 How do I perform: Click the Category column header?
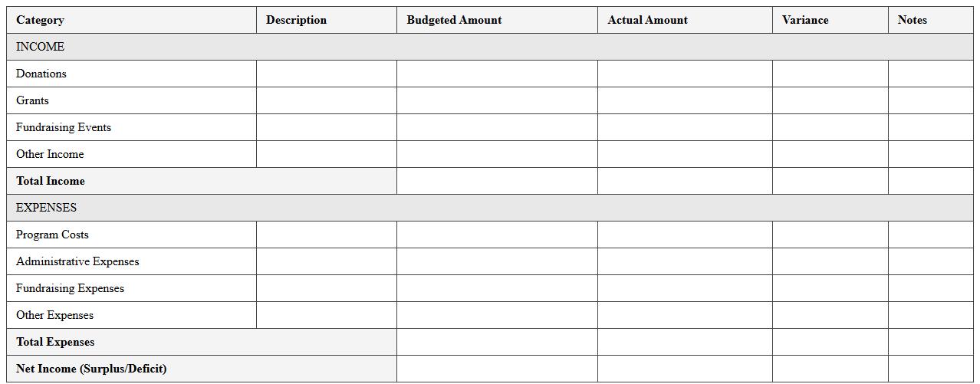coord(40,20)
